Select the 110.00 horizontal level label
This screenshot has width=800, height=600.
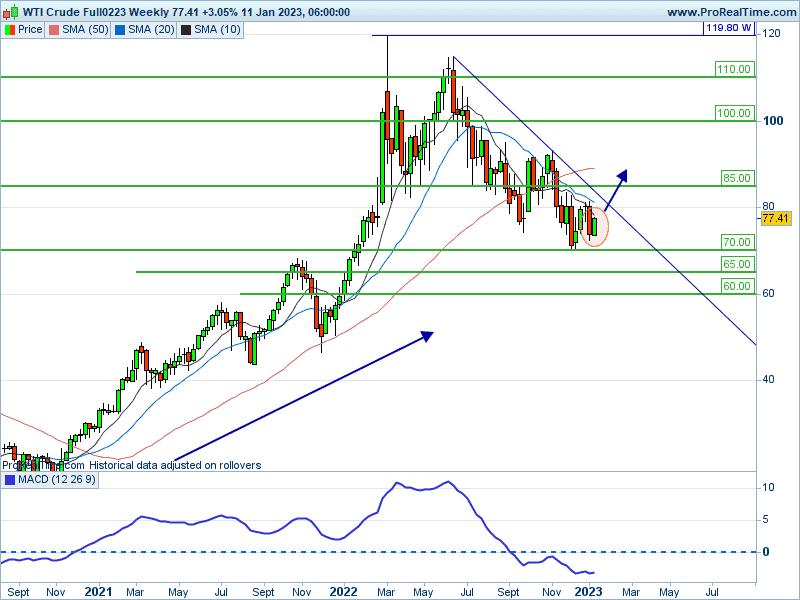click(733, 69)
